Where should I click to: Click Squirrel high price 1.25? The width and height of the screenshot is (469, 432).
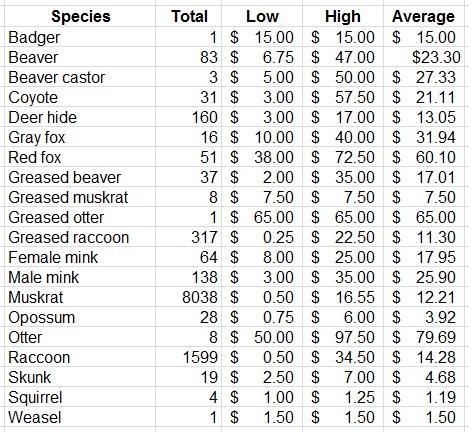[x=343, y=397]
